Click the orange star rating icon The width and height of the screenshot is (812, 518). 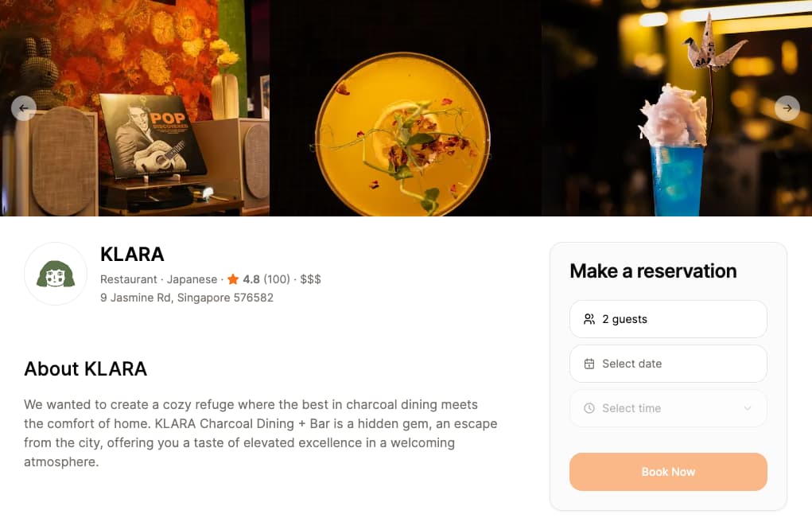click(233, 278)
